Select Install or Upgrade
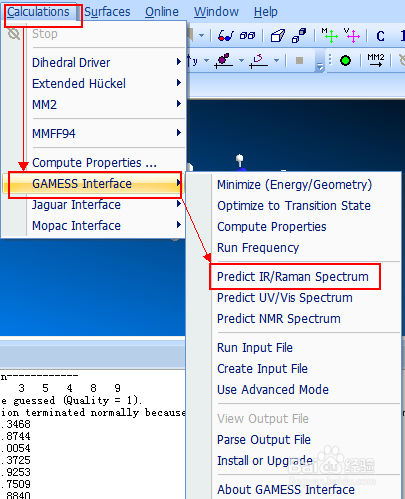This screenshot has height=499, width=405. [x=265, y=461]
